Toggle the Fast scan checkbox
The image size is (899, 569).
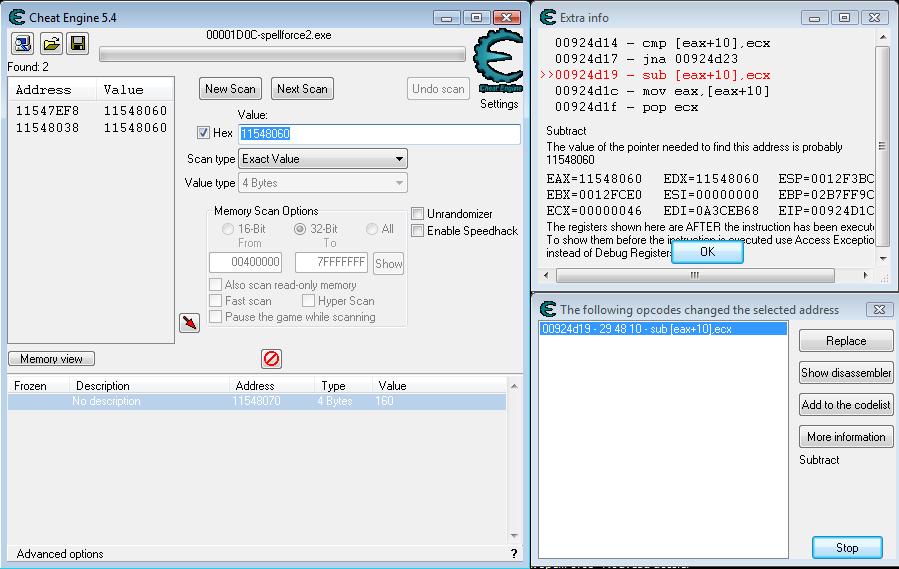216,301
